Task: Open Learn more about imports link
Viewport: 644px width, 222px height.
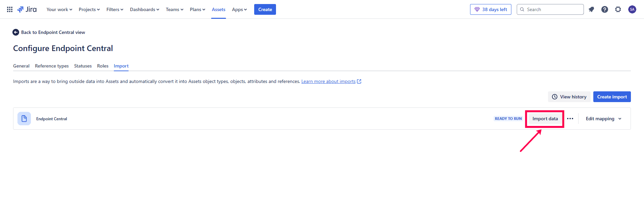Action: 328,81
